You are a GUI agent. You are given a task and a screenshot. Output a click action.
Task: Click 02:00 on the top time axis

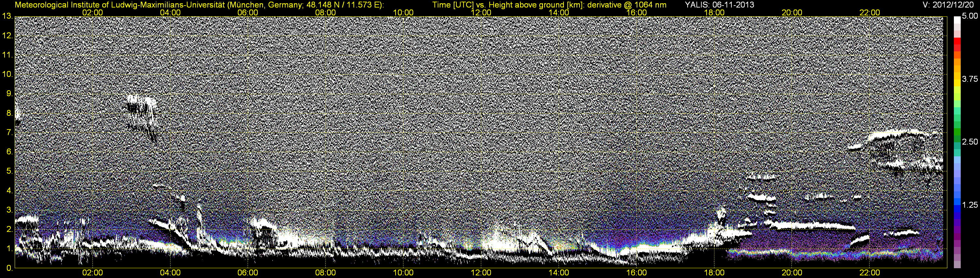(92, 12)
